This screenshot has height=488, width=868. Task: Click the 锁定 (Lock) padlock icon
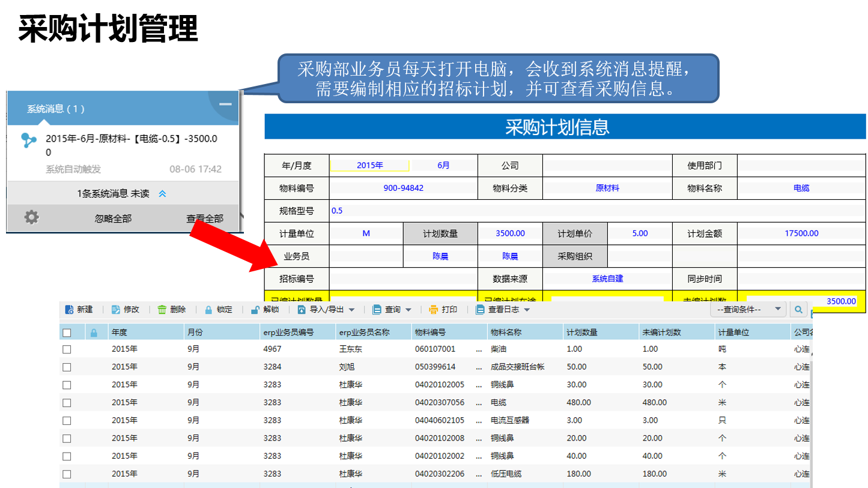[208, 310]
